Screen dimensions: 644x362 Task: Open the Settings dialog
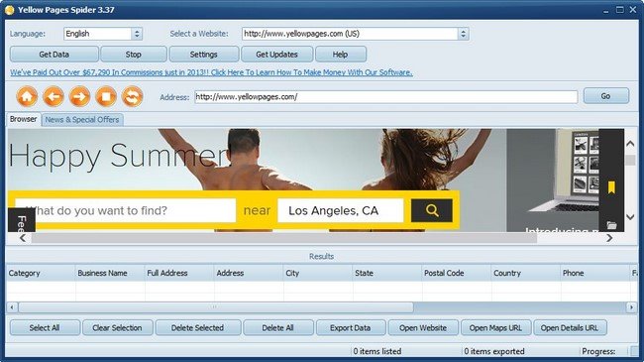pyautogui.click(x=204, y=55)
